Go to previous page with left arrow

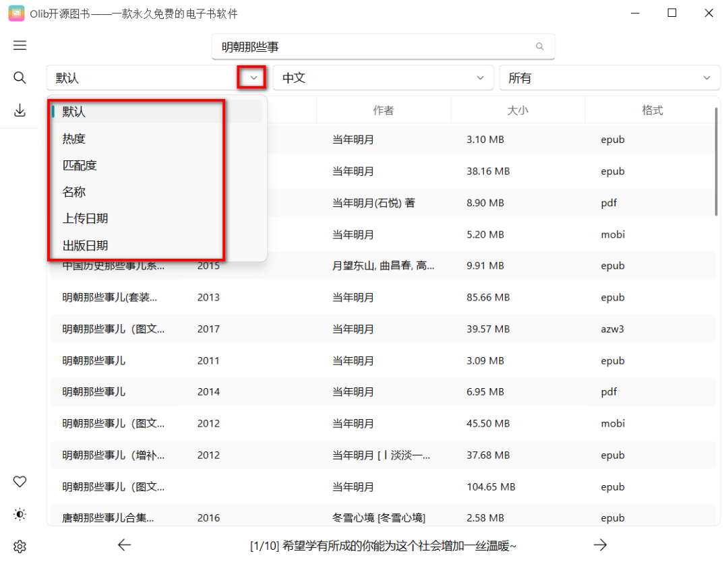coord(125,544)
